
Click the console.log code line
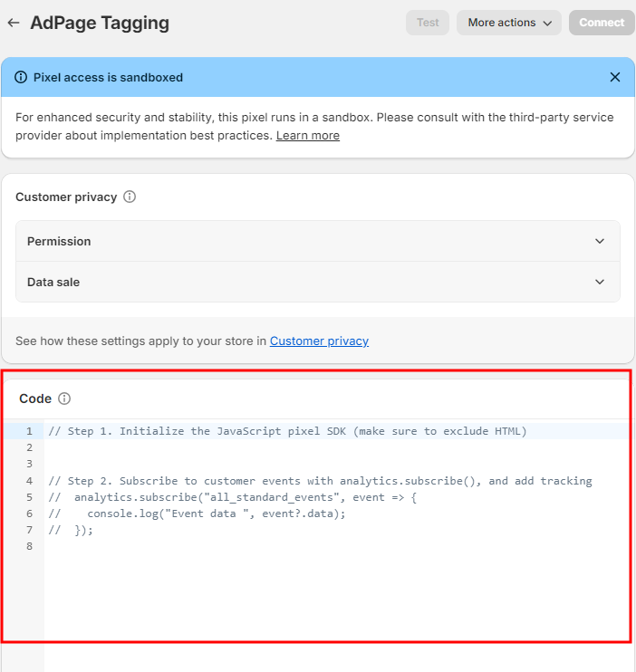198,514
